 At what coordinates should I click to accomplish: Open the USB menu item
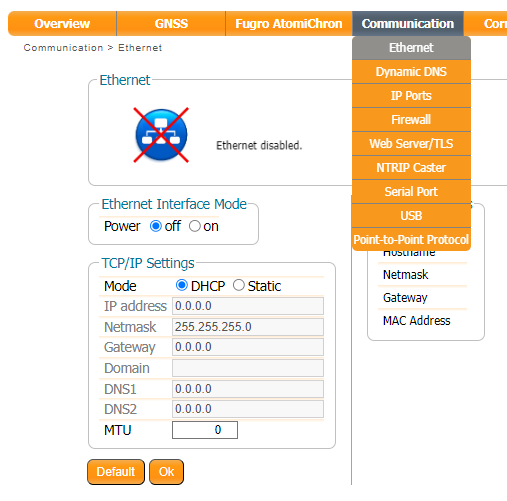pos(411,216)
